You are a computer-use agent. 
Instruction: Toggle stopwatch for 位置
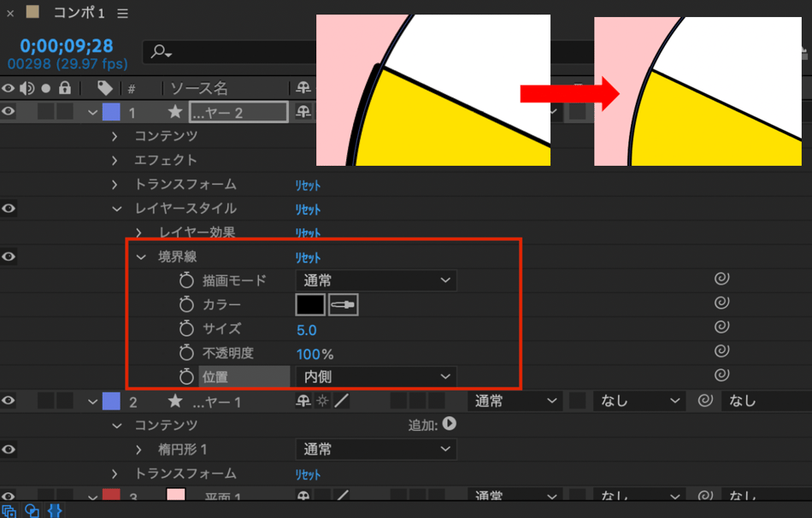pyautogui.click(x=186, y=377)
